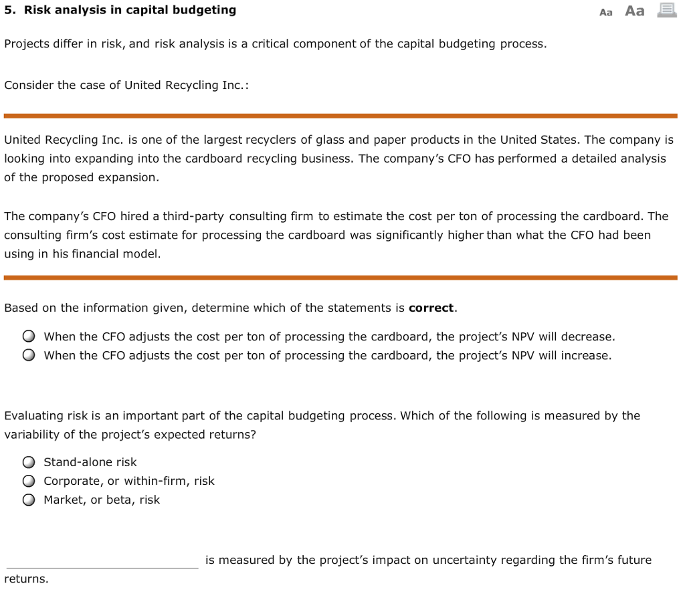This screenshot has height=616, width=685.
Task: Click the top orange divider bar
Action: click(341, 114)
